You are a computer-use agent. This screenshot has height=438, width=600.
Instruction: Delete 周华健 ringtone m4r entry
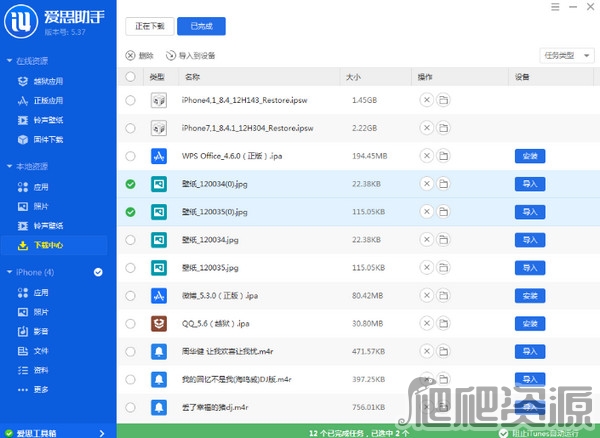coord(427,352)
